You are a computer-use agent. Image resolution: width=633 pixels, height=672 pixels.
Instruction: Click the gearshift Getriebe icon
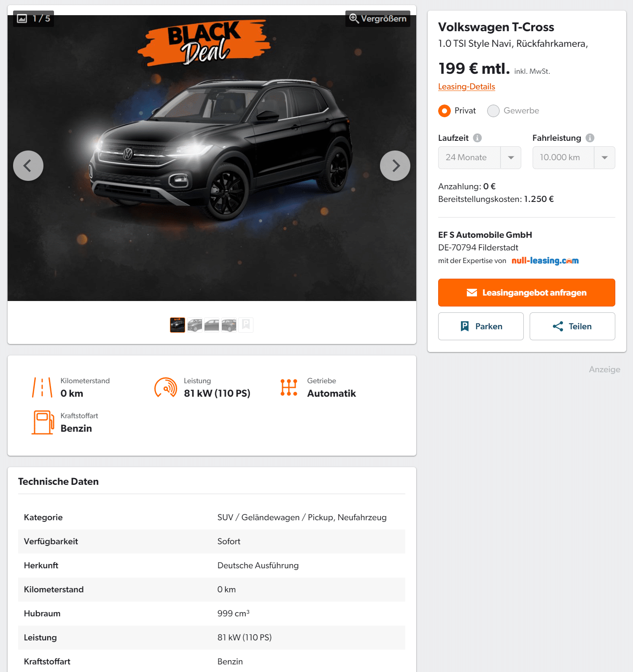(x=289, y=387)
